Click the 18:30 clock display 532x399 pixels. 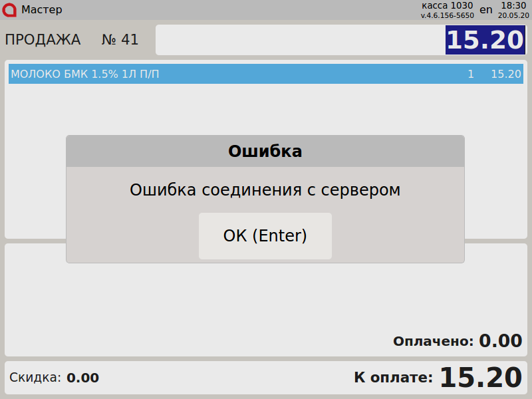point(514,5)
